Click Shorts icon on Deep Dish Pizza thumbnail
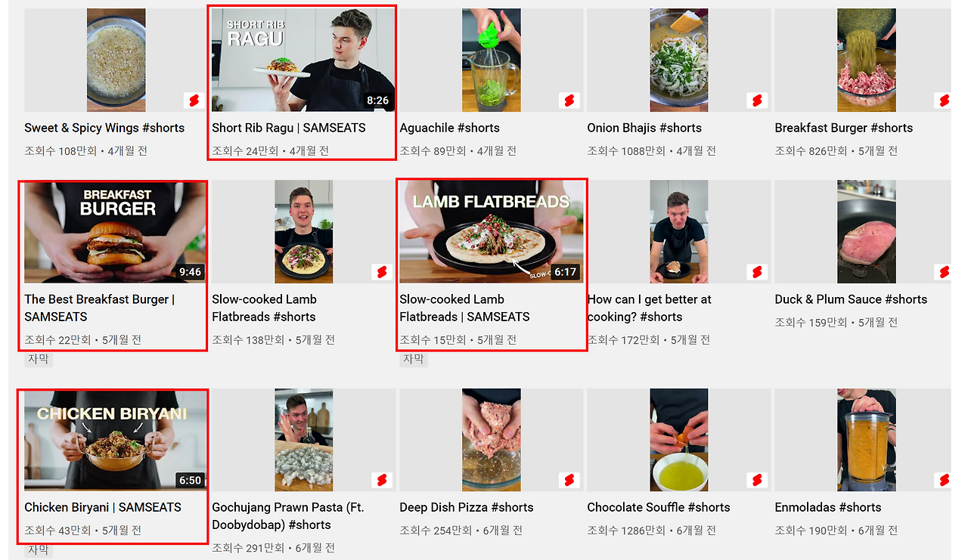Image resolution: width=968 pixels, height=560 pixels. tap(569, 480)
